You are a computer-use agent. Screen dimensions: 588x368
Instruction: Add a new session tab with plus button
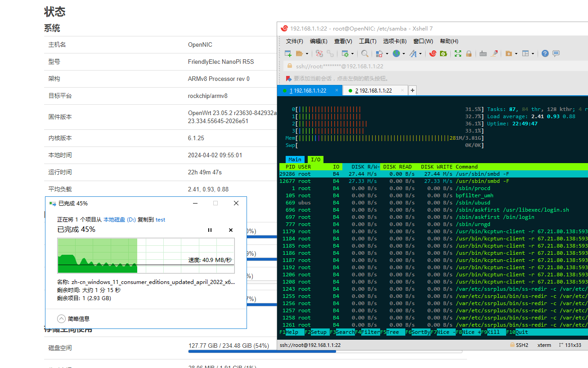click(x=412, y=90)
